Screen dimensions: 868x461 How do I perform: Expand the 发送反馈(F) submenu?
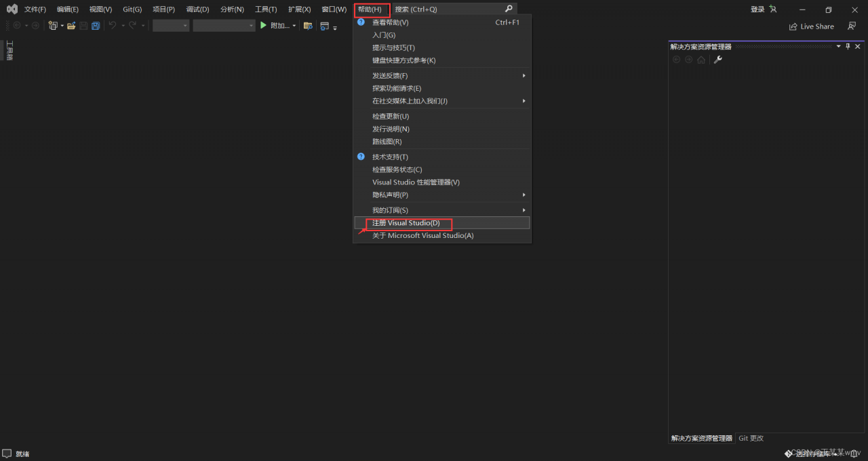(x=524, y=75)
